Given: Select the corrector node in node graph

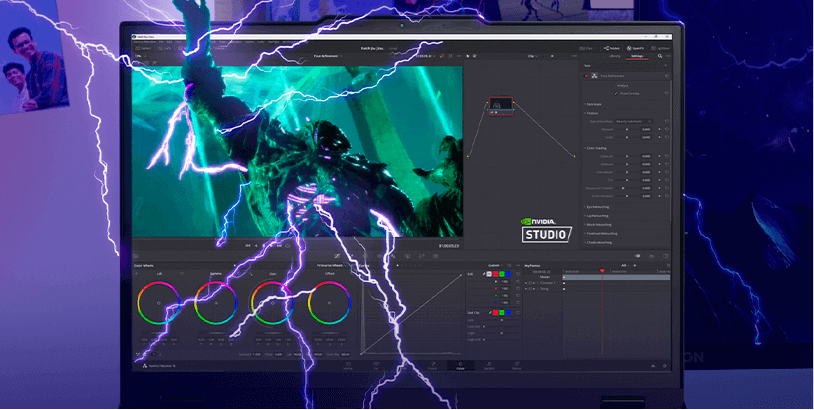Looking at the screenshot, I should coord(500,105).
